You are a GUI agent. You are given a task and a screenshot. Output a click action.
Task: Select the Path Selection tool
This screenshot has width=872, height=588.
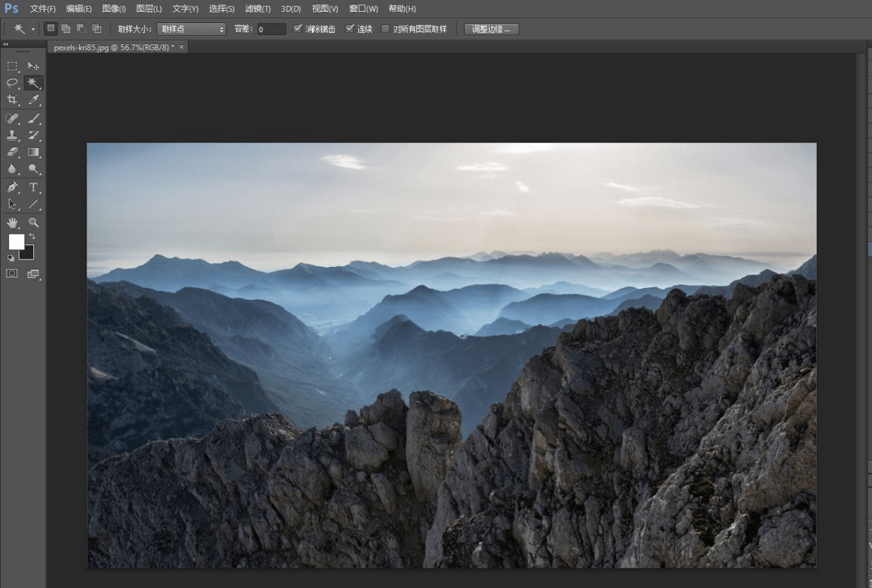point(12,204)
